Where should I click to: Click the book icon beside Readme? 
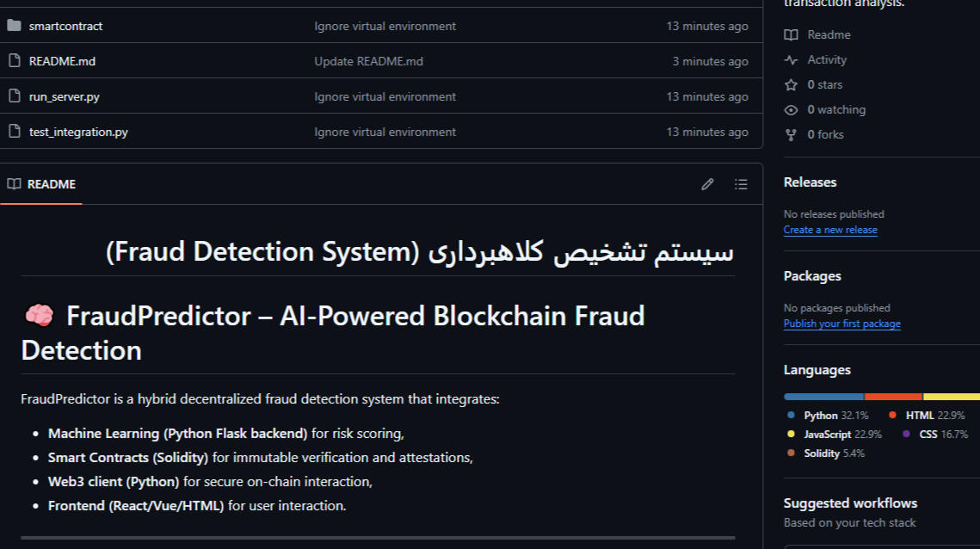[792, 34]
